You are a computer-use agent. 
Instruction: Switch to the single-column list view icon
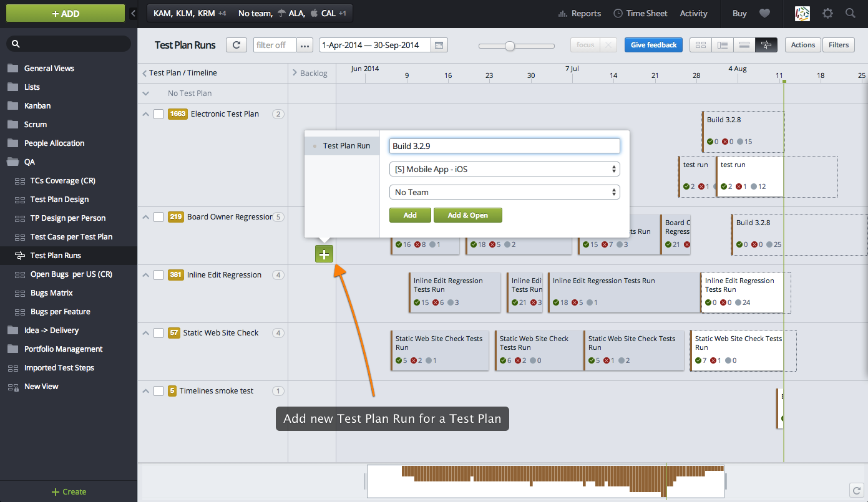[722, 45]
